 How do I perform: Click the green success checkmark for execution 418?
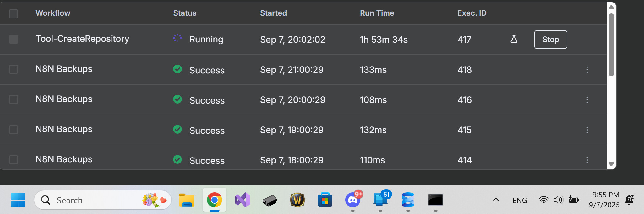(177, 69)
